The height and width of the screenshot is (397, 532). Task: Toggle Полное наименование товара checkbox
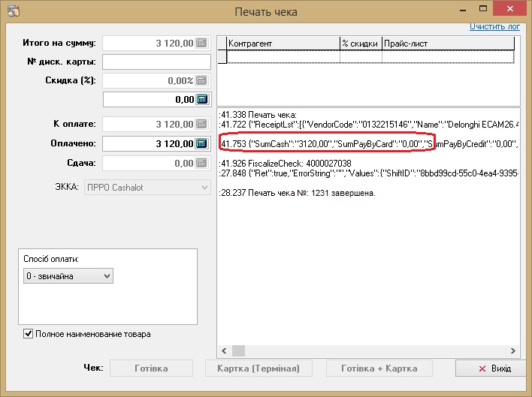(29, 333)
